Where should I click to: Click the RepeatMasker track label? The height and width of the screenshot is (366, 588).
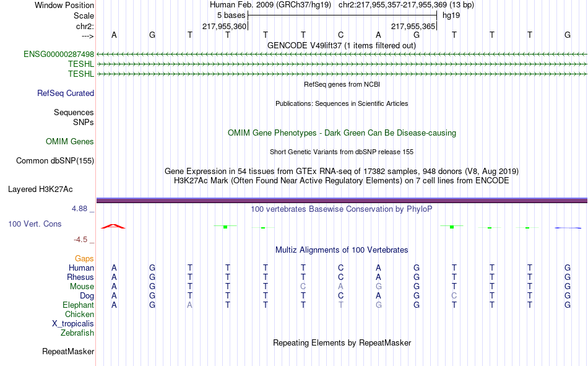click(x=68, y=351)
